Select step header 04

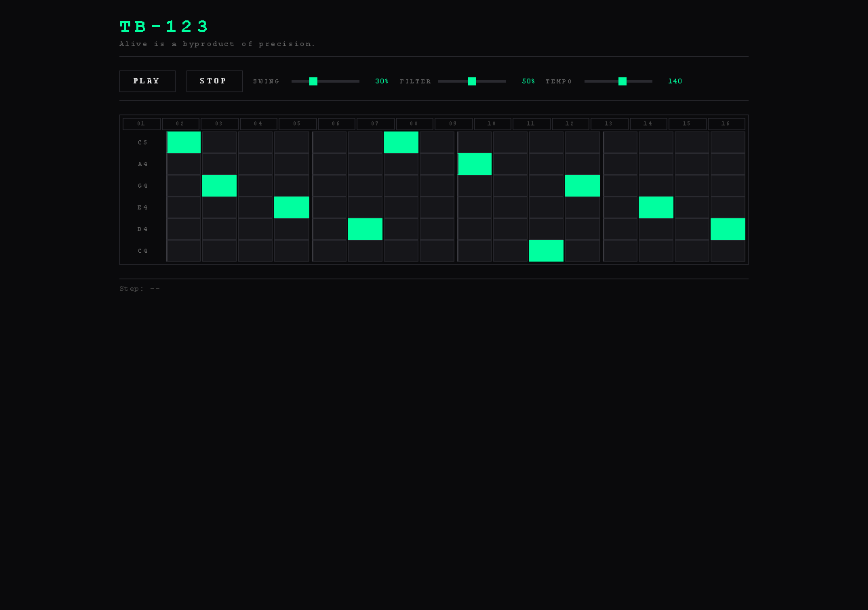pos(258,124)
